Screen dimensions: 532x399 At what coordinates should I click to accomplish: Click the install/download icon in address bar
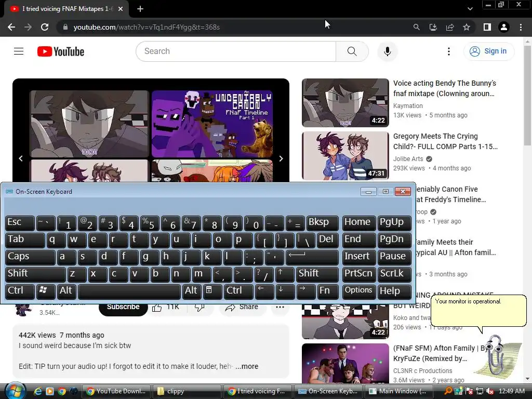click(433, 27)
